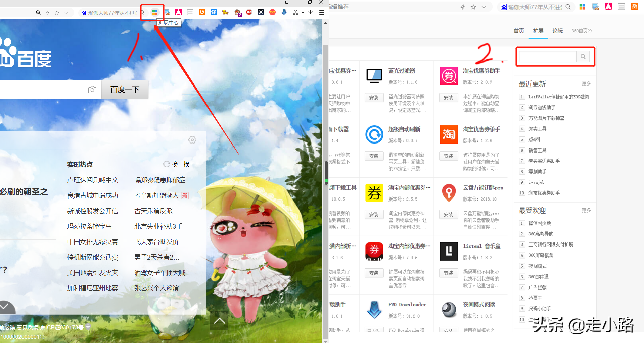644x343 pixels.
Task: Open the extension center colorful grid icon
Action: pos(155,13)
